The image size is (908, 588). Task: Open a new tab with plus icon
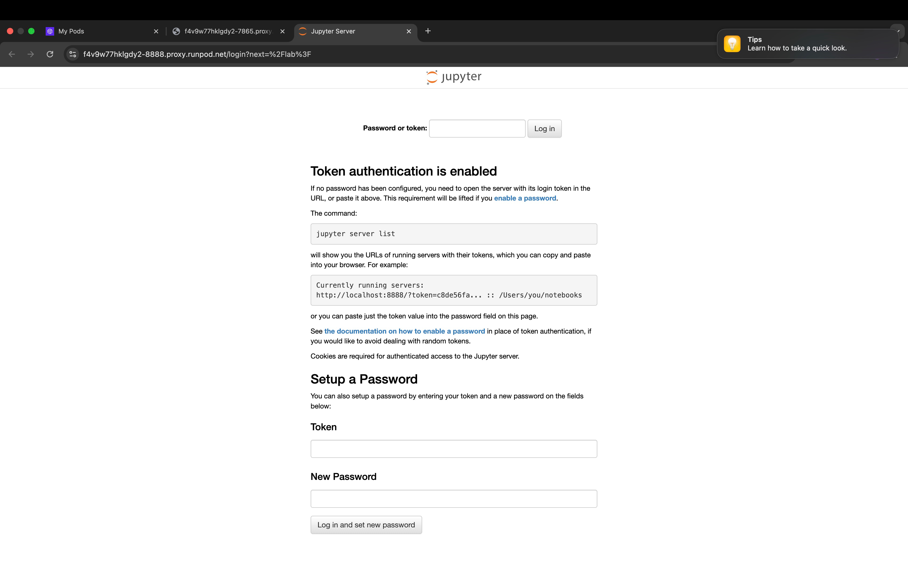coord(428,31)
